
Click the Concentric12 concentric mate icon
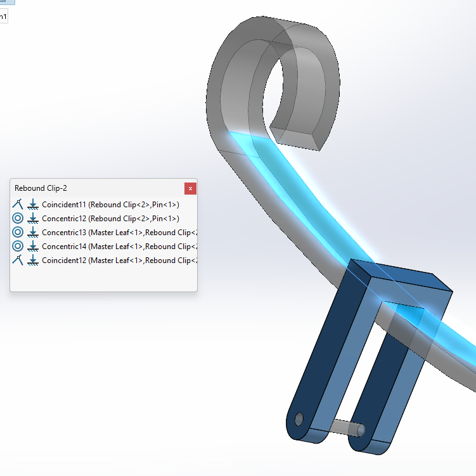(18, 218)
